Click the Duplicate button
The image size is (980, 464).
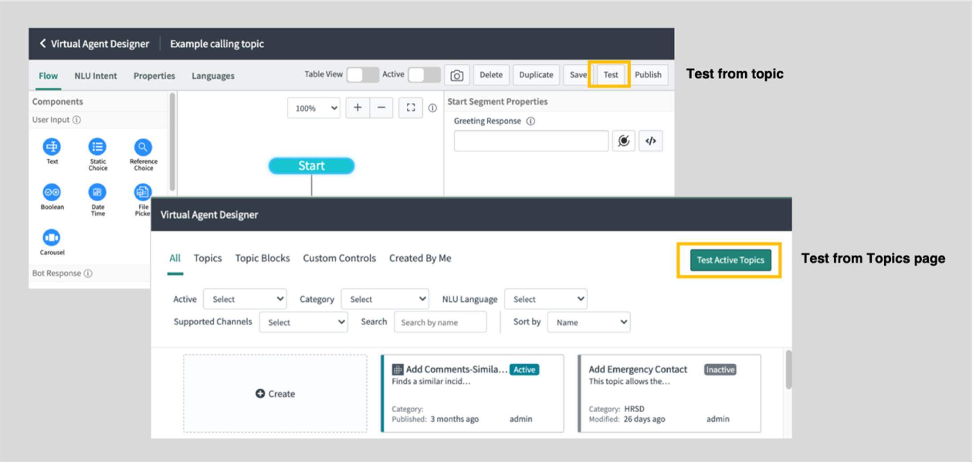pos(536,75)
